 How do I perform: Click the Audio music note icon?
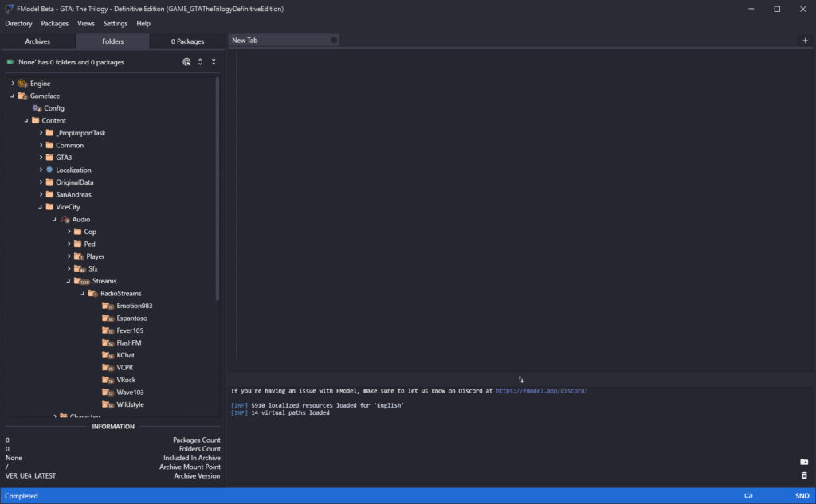point(65,220)
